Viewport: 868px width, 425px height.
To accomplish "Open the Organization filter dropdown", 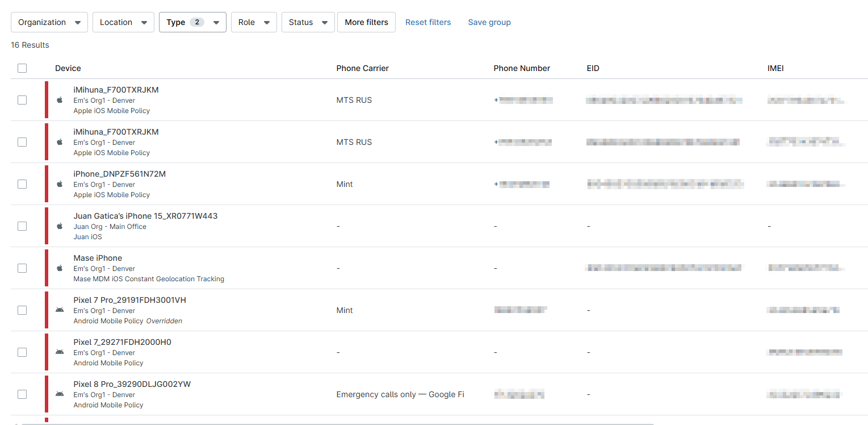I will point(49,22).
